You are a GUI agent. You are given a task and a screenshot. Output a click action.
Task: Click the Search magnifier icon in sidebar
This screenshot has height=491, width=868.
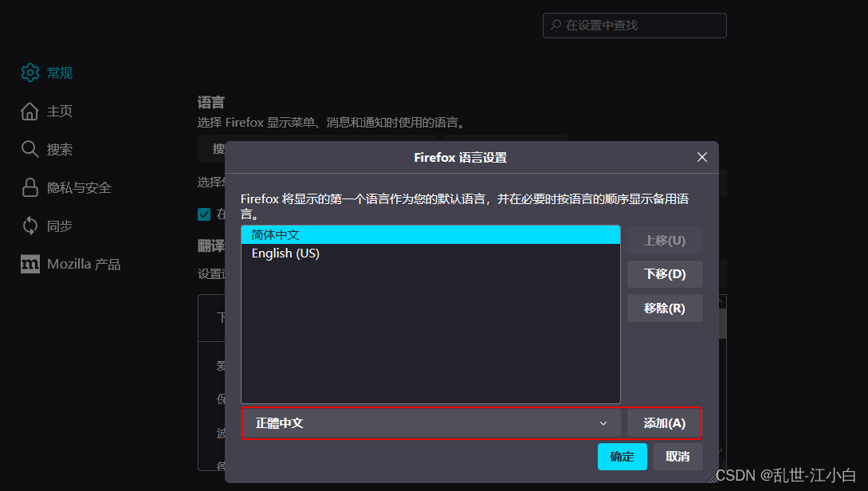pos(30,149)
